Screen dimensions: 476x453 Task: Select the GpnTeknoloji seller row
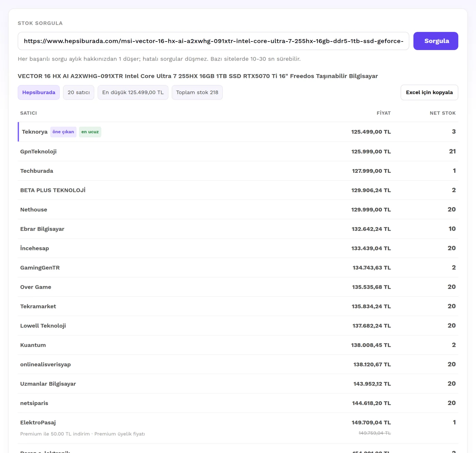pyautogui.click(x=238, y=151)
